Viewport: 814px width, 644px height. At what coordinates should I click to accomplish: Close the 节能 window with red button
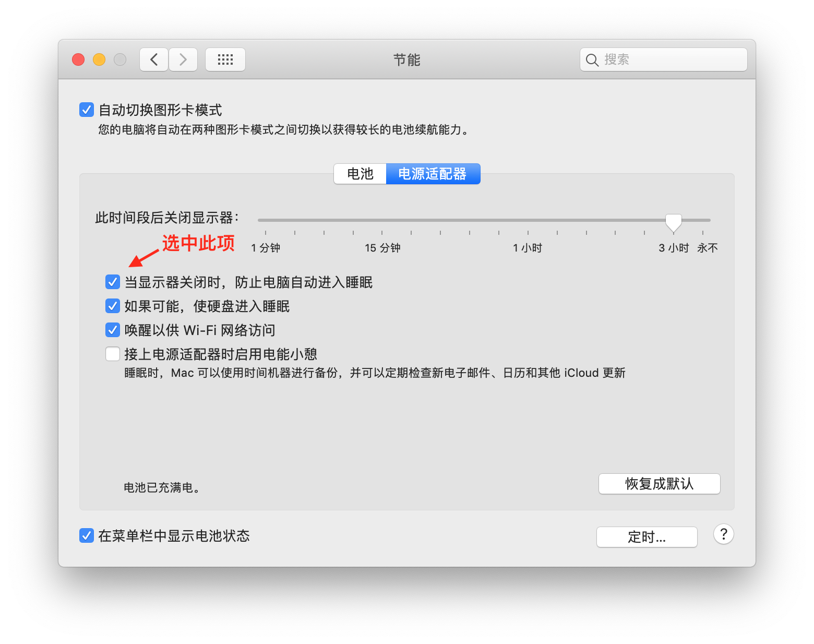pos(78,59)
